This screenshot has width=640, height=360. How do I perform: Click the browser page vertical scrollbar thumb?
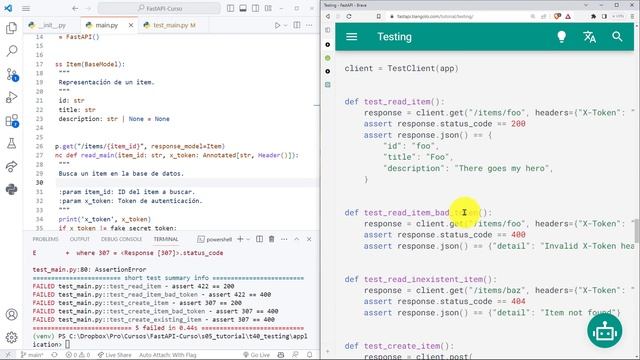(x=636, y=231)
